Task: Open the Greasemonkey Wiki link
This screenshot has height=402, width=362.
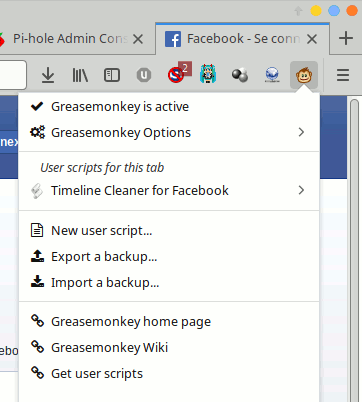Action: tap(169, 347)
